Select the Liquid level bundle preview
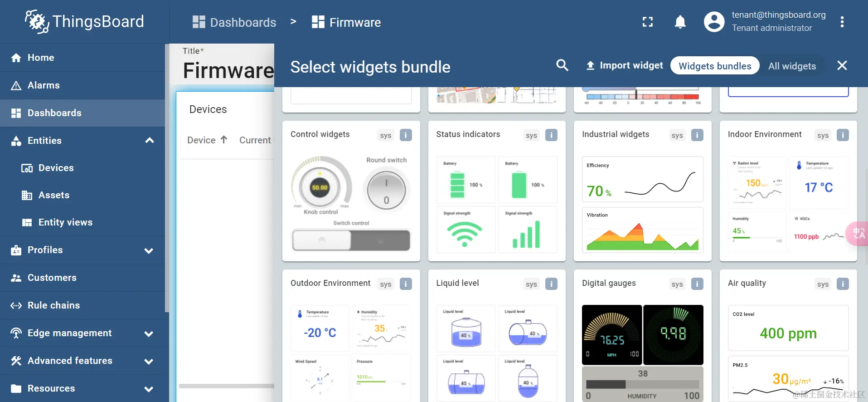Viewport: 868px width, 402px height. tap(497, 353)
